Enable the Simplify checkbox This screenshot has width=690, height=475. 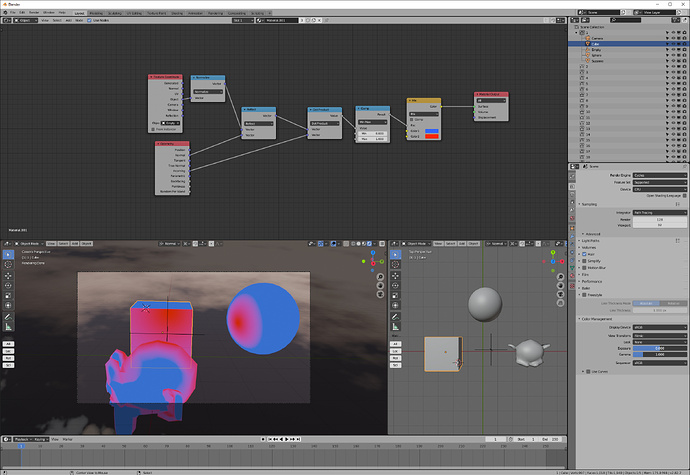[584, 261]
